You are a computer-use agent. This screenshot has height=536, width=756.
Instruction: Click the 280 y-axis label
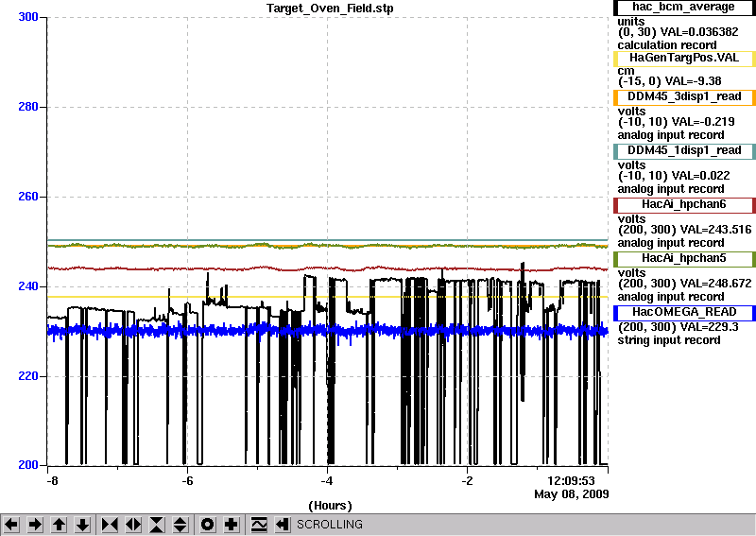[x=28, y=107]
